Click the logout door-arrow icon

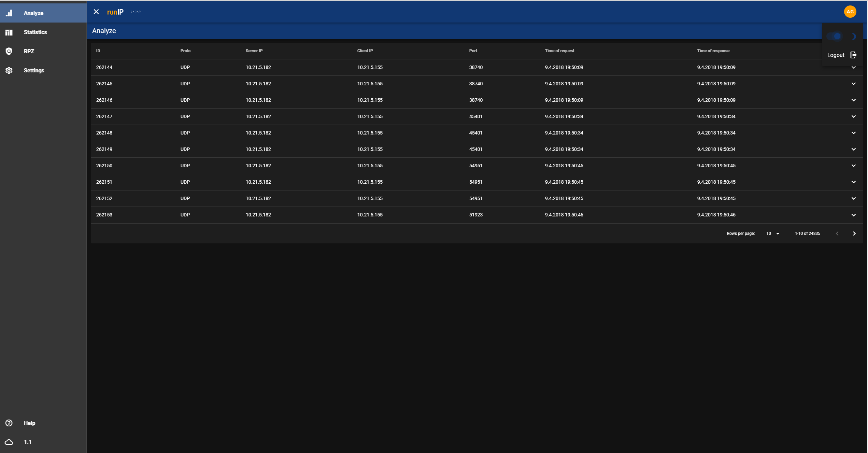[853, 55]
